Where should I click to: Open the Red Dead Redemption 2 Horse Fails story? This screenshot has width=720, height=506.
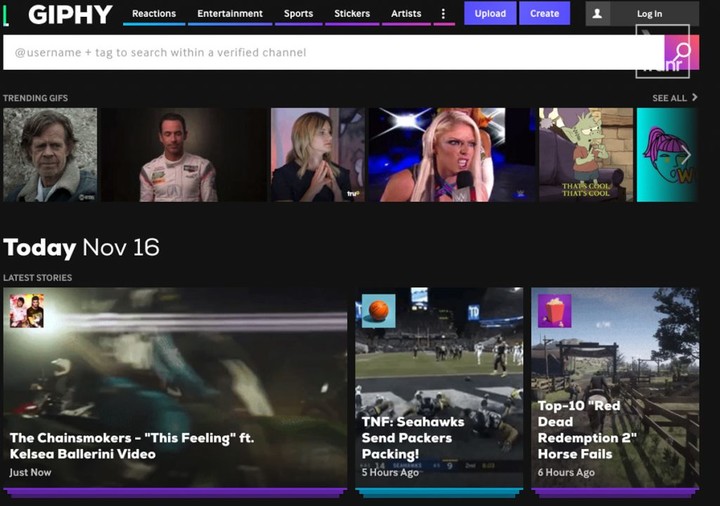(615, 388)
